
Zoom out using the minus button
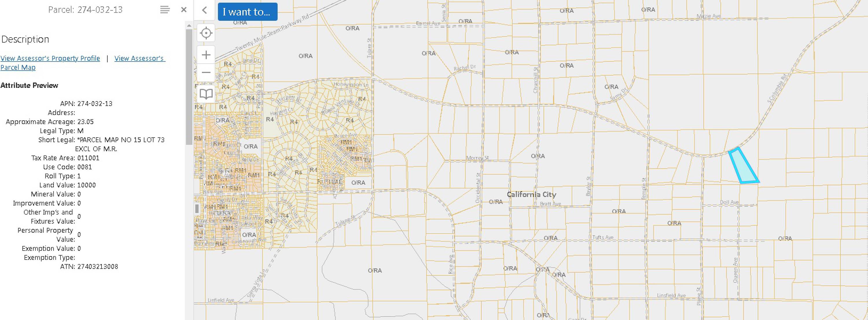coord(206,72)
